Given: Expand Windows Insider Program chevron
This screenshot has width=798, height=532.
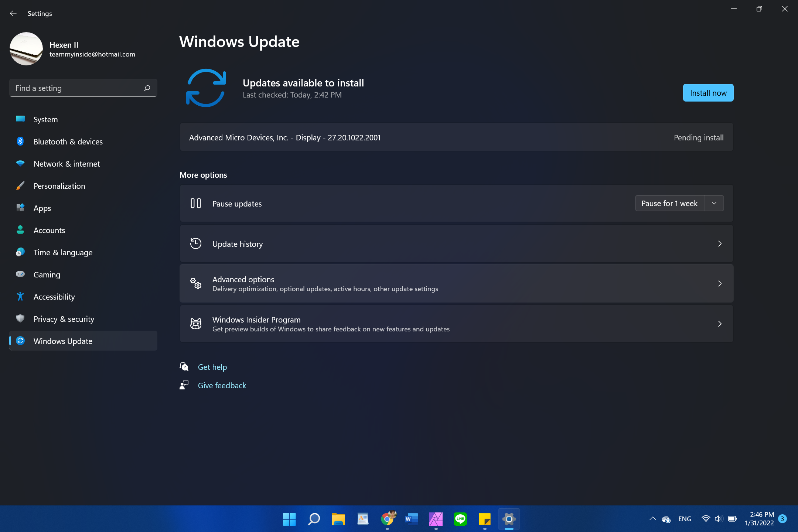Looking at the screenshot, I should click(x=720, y=324).
